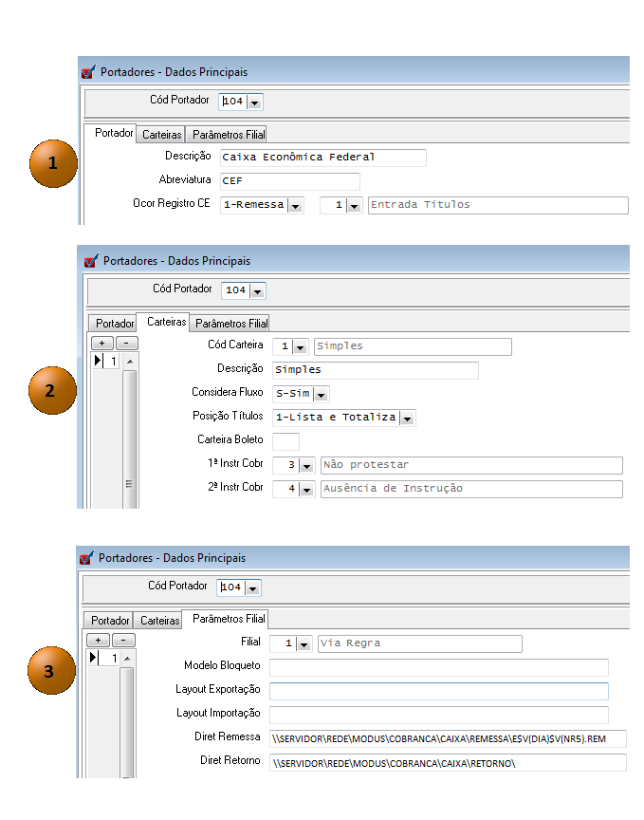
Task: Click the Abreviatura field containing CEF
Action: point(288,181)
